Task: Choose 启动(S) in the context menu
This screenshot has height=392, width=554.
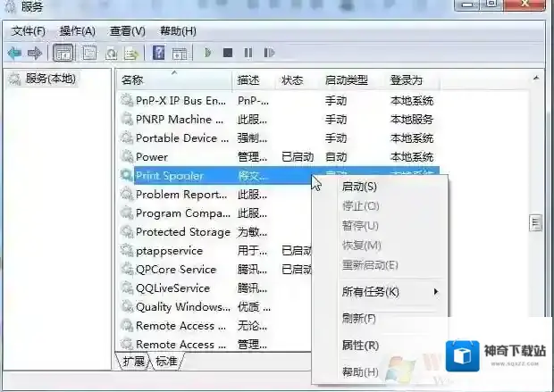Action: pyautogui.click(x=359, y=187)
